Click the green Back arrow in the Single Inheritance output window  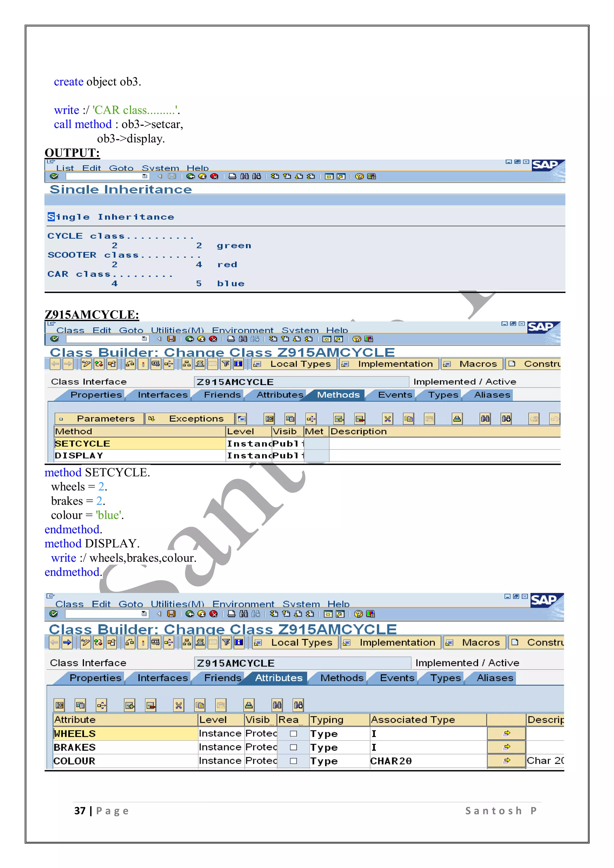(191, 177)
